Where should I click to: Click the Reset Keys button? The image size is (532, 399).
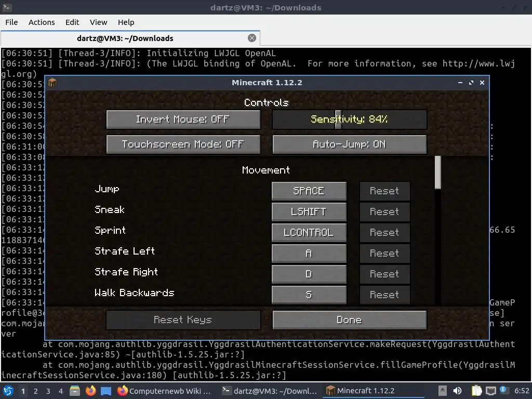click(183, 320)
